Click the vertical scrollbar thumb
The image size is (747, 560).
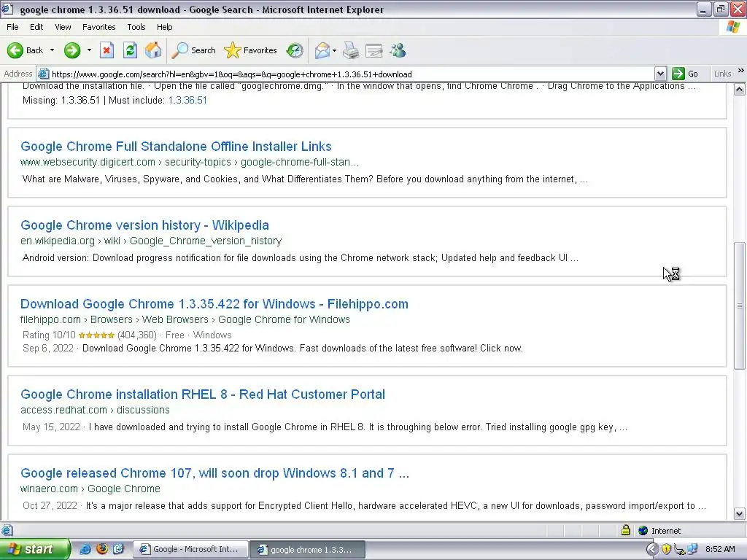click(740, 306)
